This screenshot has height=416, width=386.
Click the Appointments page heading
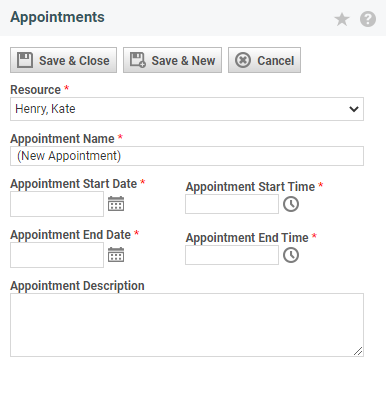[x=57, y=17]
